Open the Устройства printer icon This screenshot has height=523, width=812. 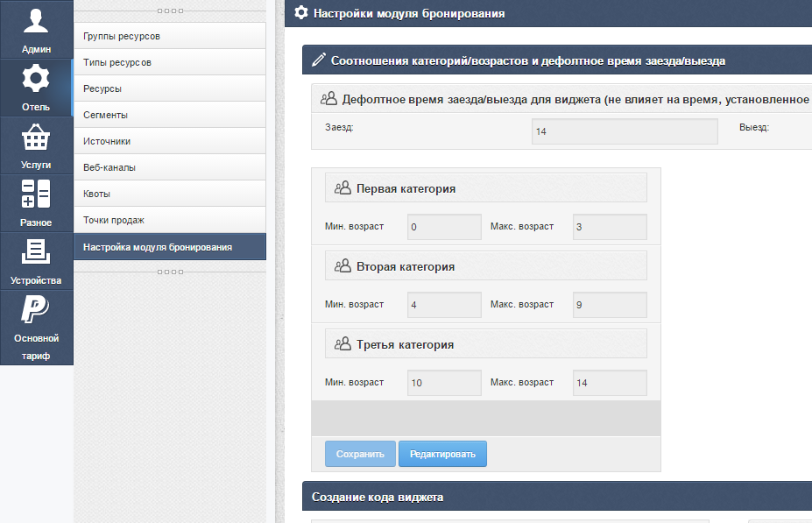pos(36,252)
